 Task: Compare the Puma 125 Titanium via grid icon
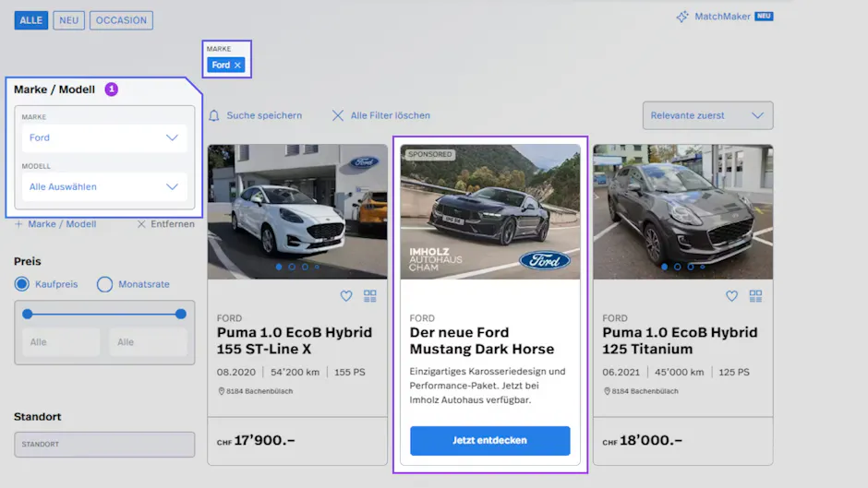(x=755, y=296)
